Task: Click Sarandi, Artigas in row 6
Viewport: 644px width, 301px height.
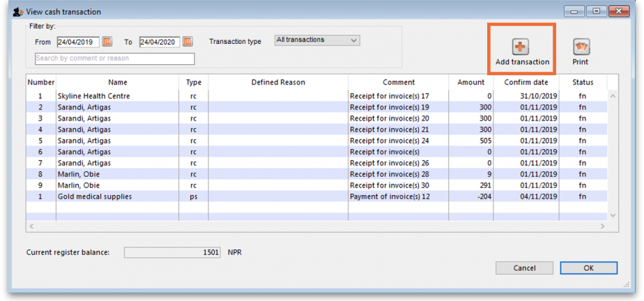Action: [x=84, y=152]
